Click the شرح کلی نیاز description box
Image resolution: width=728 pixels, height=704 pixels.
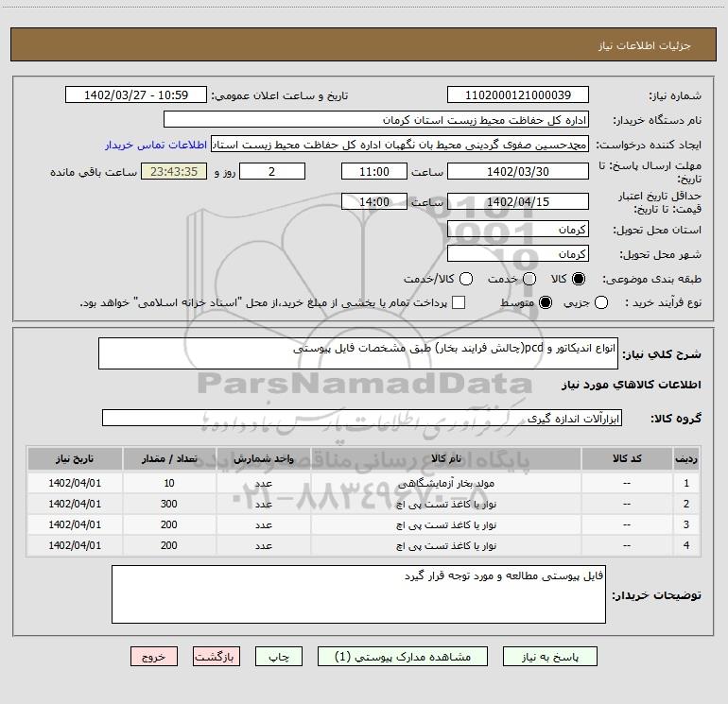[x=358, y=353]
